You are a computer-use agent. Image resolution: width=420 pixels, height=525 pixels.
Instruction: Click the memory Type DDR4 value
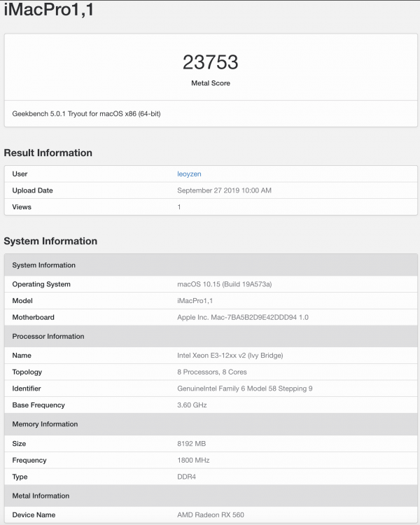tap(187, 477)
